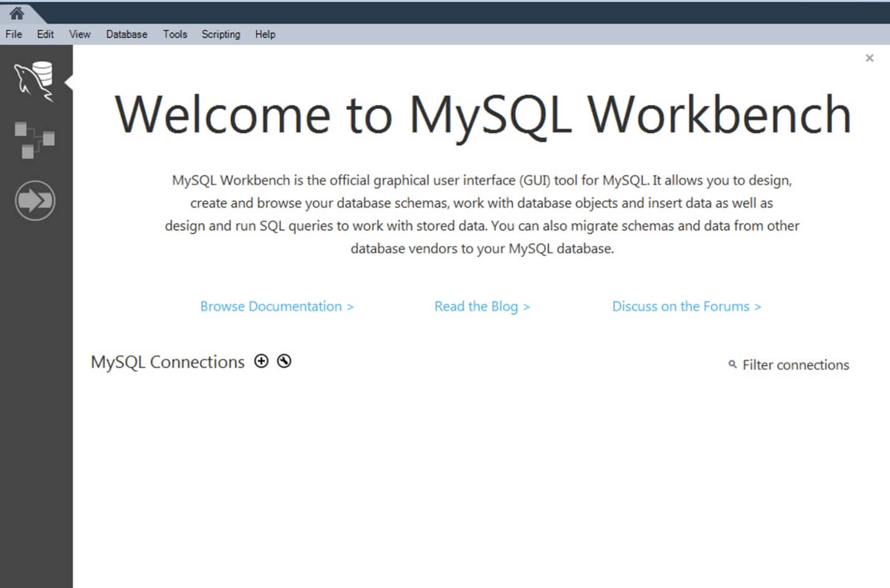Image resolution: width=890 pixels, height=588 pixels.
Task: Open the File menu
Action: [14, 34]
